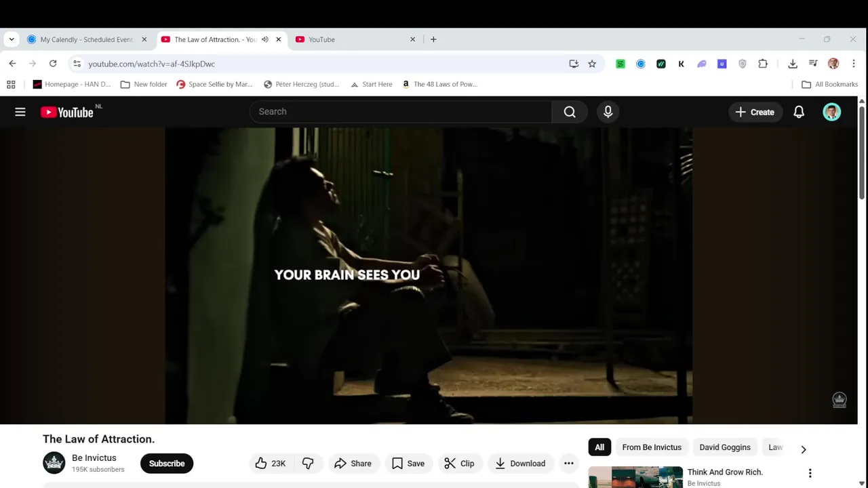868x488 pixels.
Task: Click the search magnifier button
Action: coord(570,112)
